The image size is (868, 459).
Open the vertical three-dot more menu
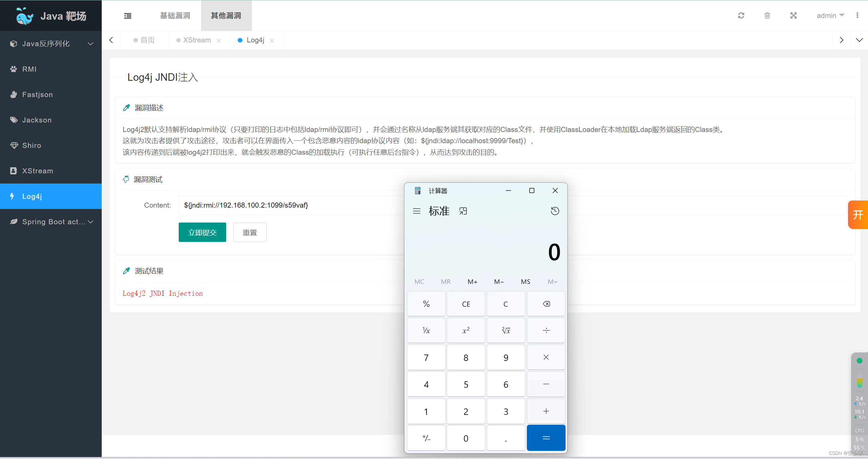click(857, 16)
